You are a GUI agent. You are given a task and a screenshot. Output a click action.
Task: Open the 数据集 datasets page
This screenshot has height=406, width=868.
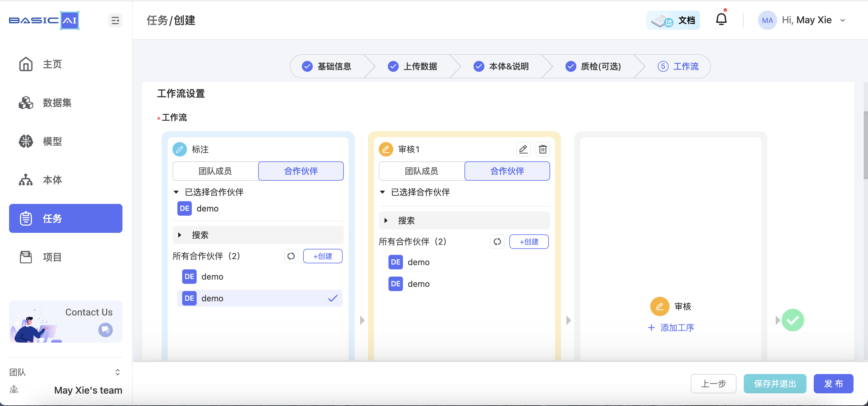coord(66,103)
